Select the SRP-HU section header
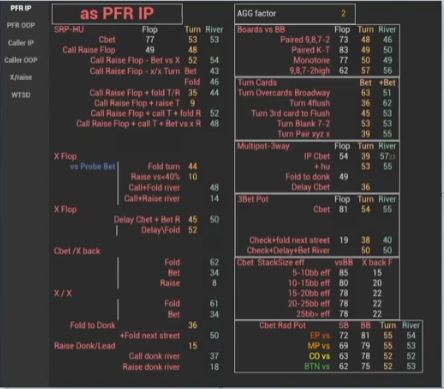Screen dimensions: 444x389 tap(69, 29)
